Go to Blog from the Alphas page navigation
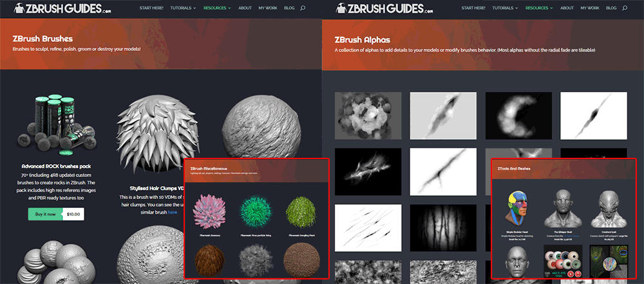644x284 pixels. (611, 8)
